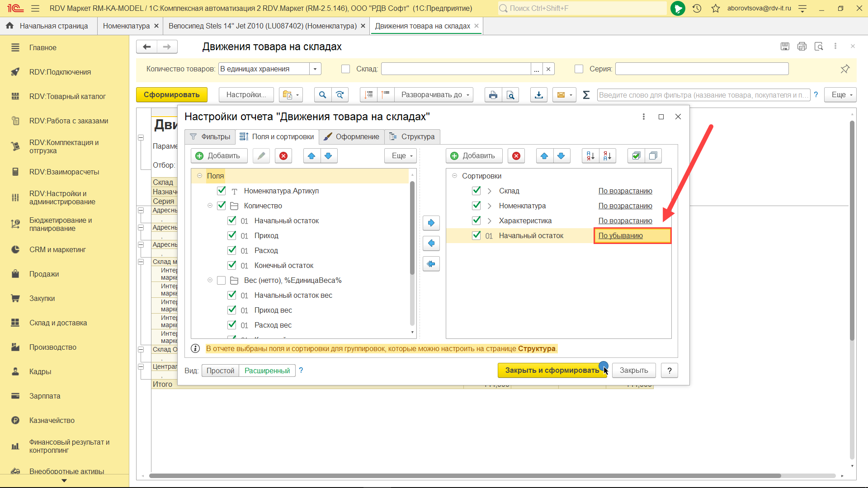Viewport: 868px width, 488px height.
Task: Click the print icon in the report toolbar
Action: 493,95
